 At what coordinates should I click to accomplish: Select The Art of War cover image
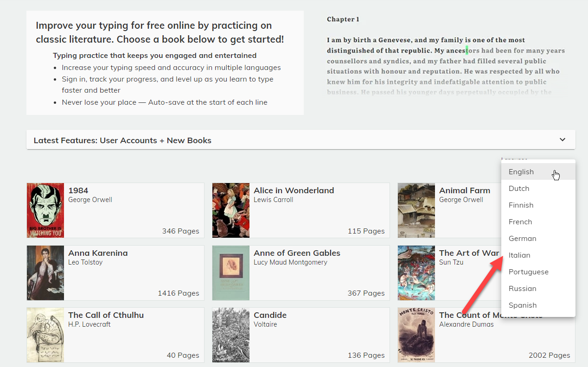click(x=416, y=273)
